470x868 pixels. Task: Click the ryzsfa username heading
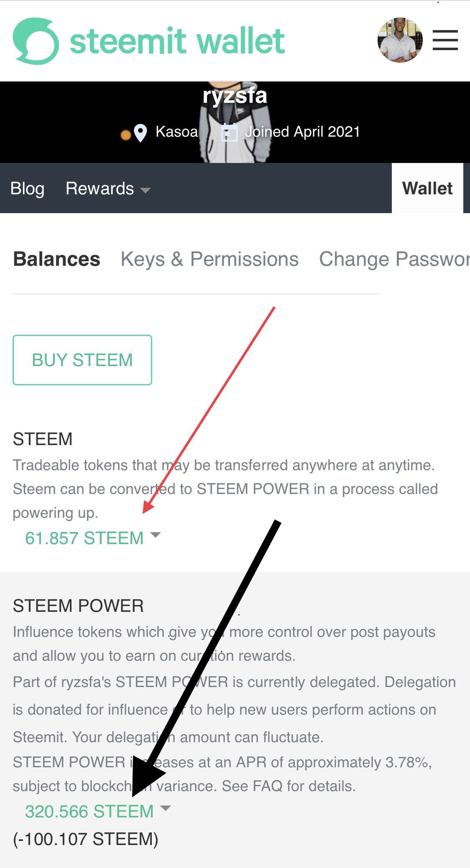coord(235,96)
